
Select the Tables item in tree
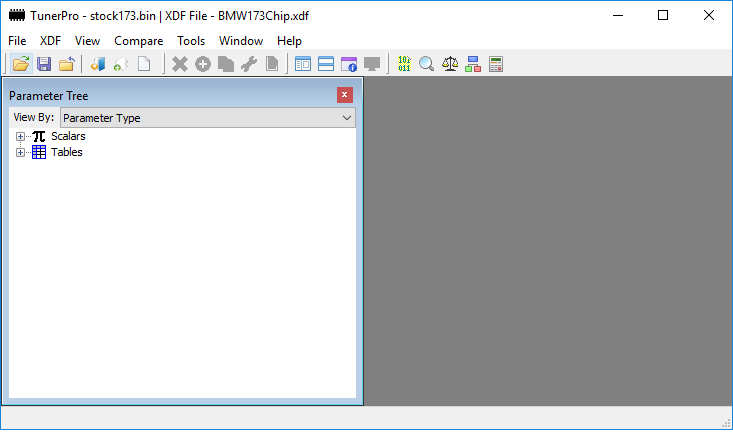(66, 152)
